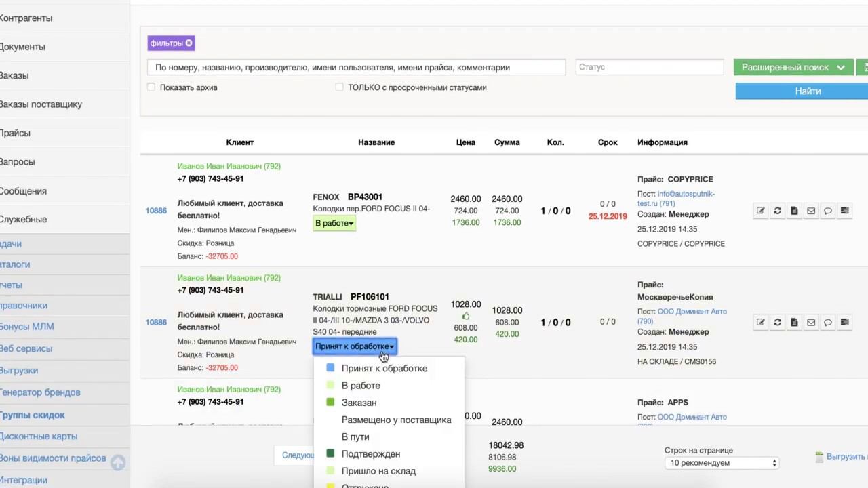Open list menu for FENOX BP43001 row
The height and width of the screenshot is (488, 868).
tap(844, 211)
